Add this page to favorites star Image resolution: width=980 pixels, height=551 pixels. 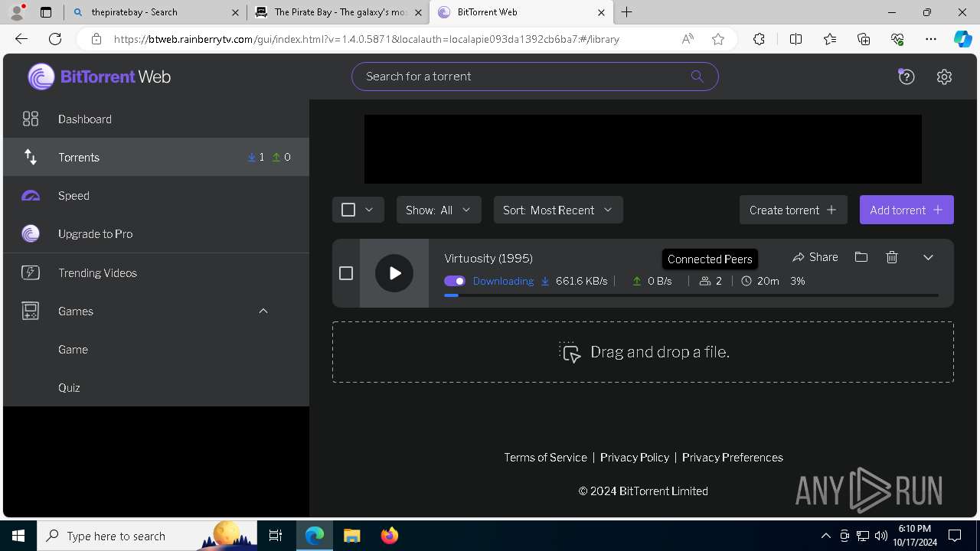718,39
